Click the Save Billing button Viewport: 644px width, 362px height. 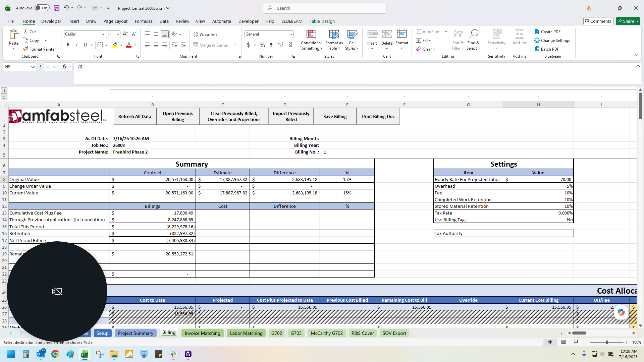click(x=335, y=116)
